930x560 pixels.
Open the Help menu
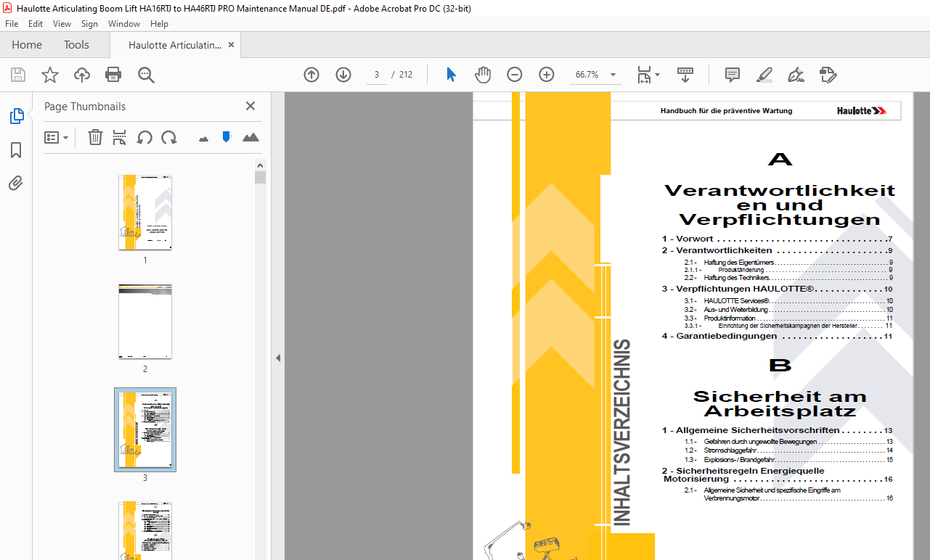coord(159,24)
